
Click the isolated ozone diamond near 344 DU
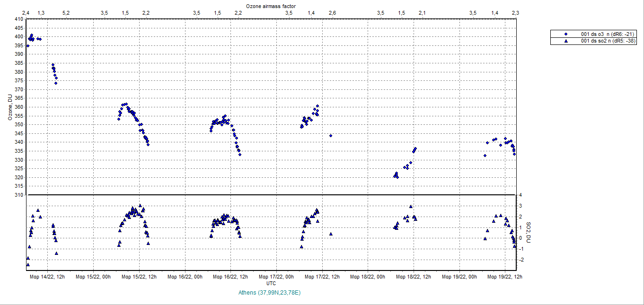click(x=331, y=136)
